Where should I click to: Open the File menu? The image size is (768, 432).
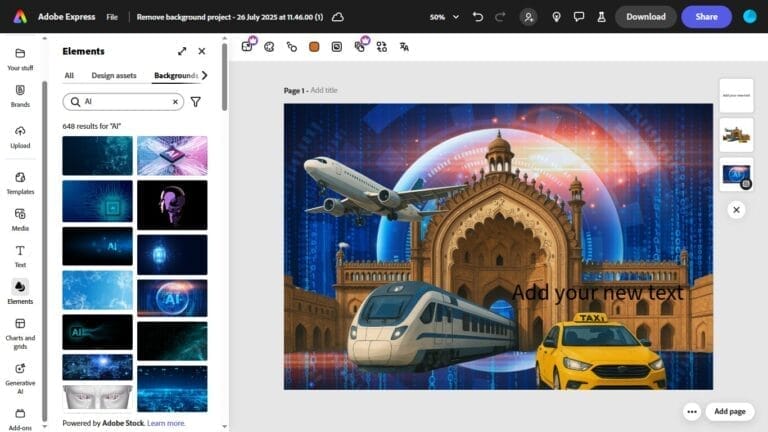112,17
